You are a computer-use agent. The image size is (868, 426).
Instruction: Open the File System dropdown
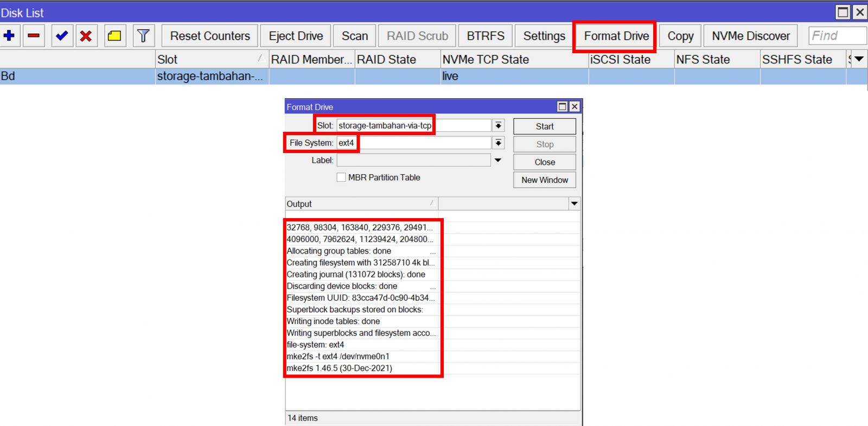pos(498,143)
